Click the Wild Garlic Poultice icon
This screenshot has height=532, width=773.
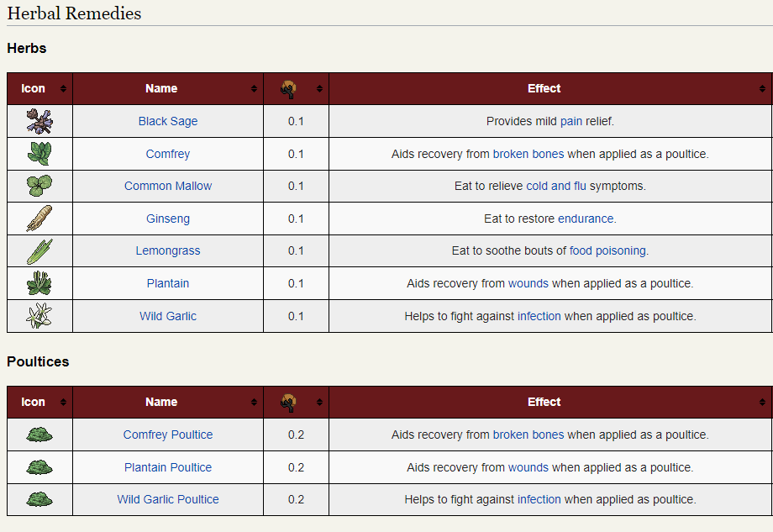pyautogui.click(x=39, y=499)
